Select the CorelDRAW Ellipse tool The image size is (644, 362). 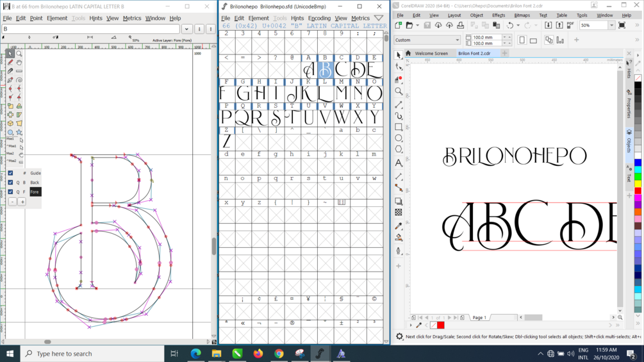399,138
